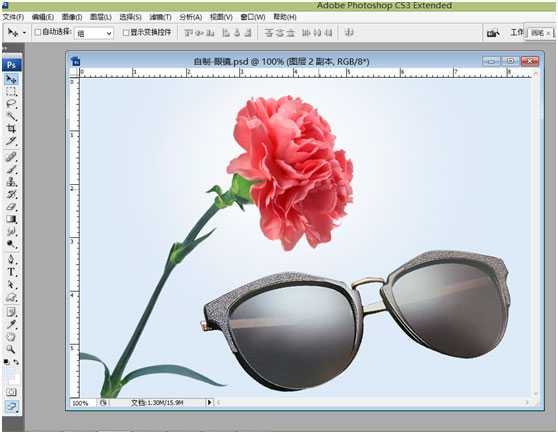Viewport: 558px width, 434px height.
Task: Select the Crop tool
Action: tap(12, 128)
